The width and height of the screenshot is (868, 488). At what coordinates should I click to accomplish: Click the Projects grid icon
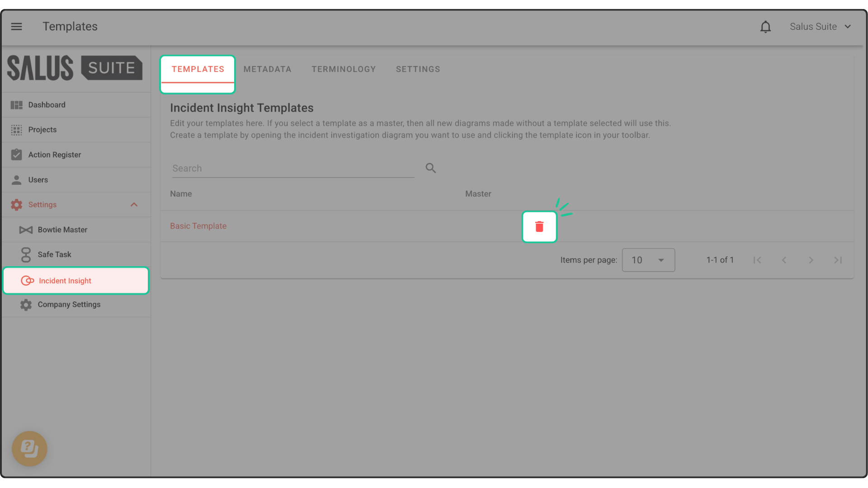tap(17, 130)
